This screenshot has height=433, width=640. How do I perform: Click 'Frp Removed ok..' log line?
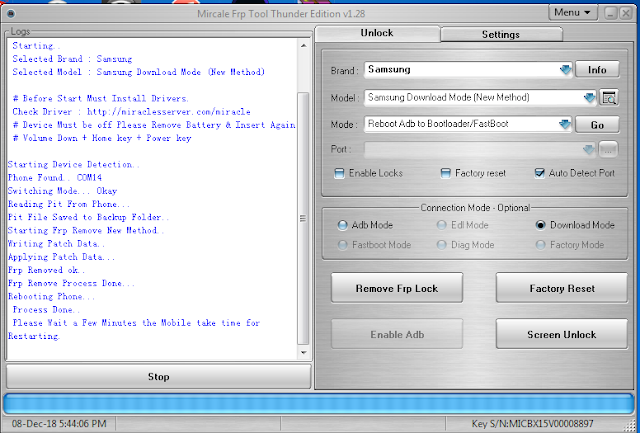[x=46, y=270]
